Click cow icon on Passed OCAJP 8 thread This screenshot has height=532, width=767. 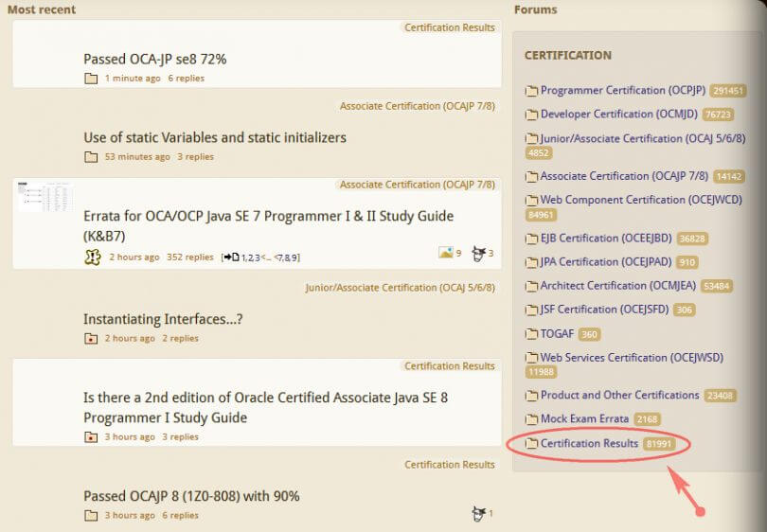tap(478, 513)
